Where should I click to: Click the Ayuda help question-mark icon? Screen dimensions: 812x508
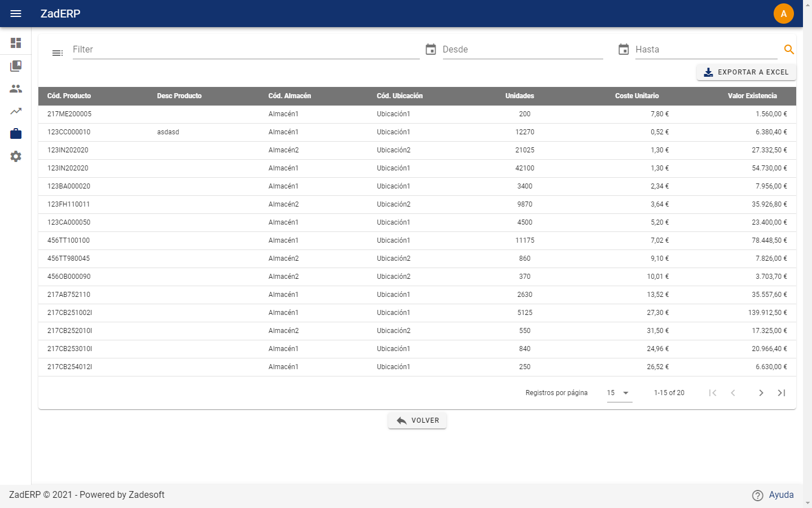coord(758,495)
